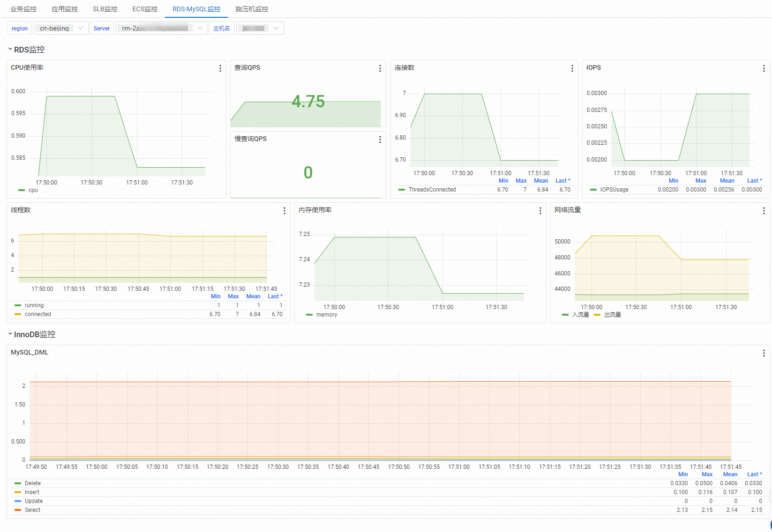Open the 内存使用率 panel options menu

pos(540,211)
